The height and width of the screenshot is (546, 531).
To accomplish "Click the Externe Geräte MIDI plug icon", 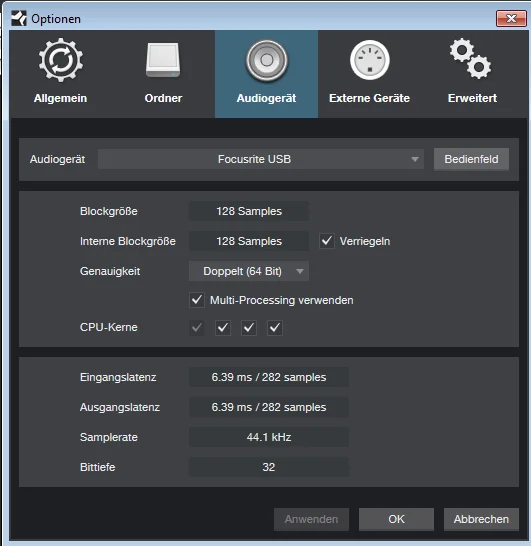I will point(369,60).
